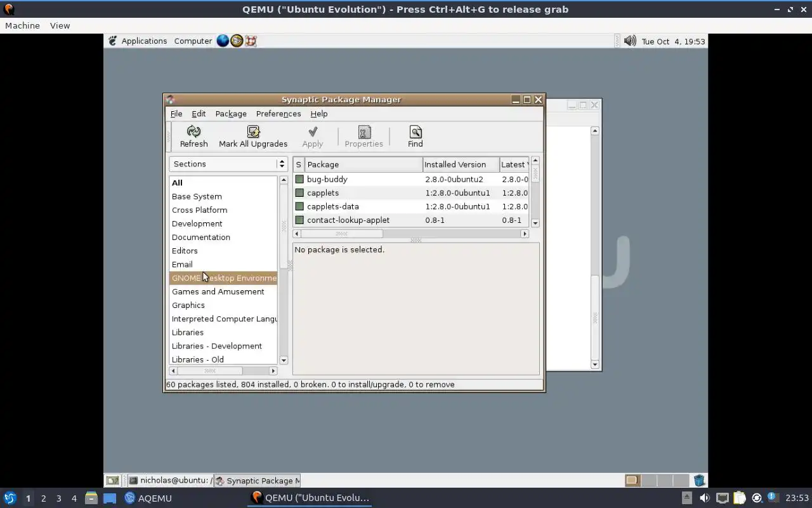Open the host start menu icon

10,498
